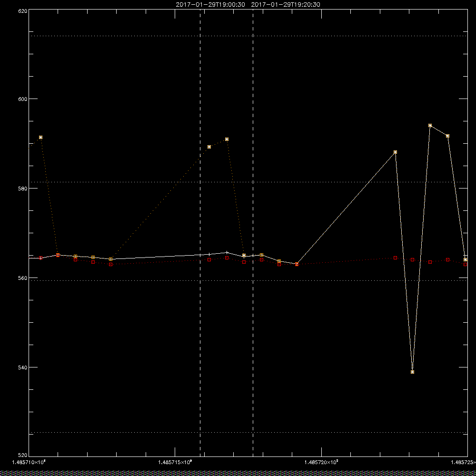Select the 620 y-axis label
Image resolution: width=476 pixels, height=476 pixels.
tap(23, 10)
